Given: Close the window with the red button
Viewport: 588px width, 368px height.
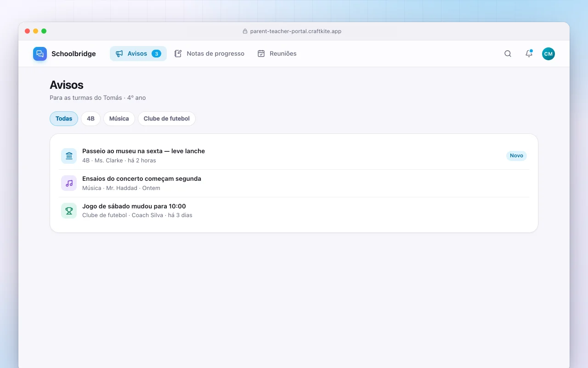Looking at the screenshot, I should coord(28,31).
